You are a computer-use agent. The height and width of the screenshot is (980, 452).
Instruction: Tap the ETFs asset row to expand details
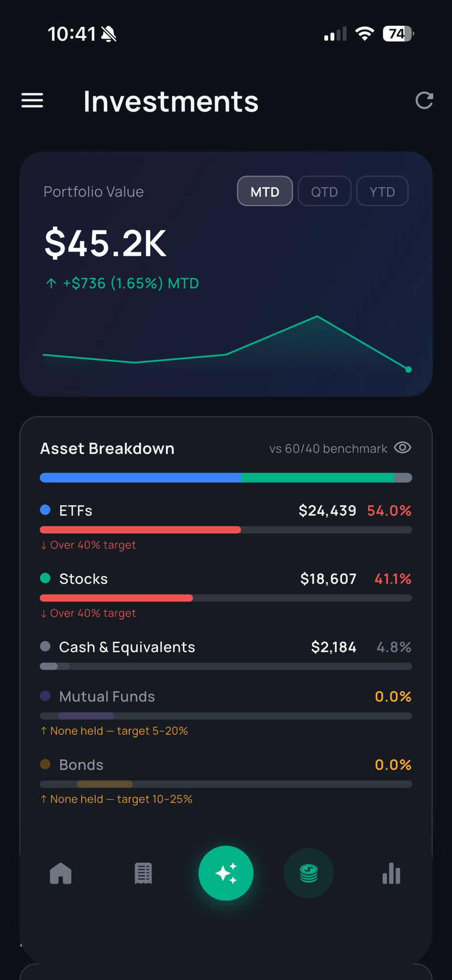(225, 511)
